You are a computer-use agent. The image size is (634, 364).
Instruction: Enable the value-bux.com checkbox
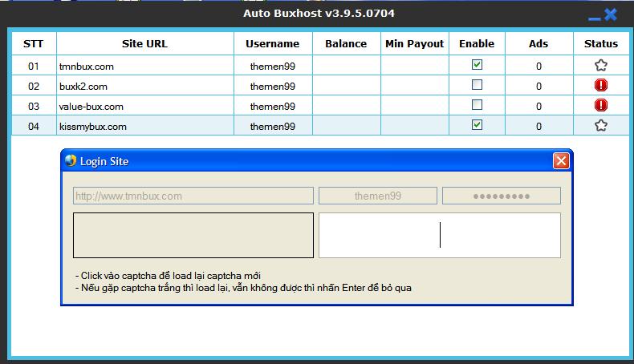pos(478,105)
